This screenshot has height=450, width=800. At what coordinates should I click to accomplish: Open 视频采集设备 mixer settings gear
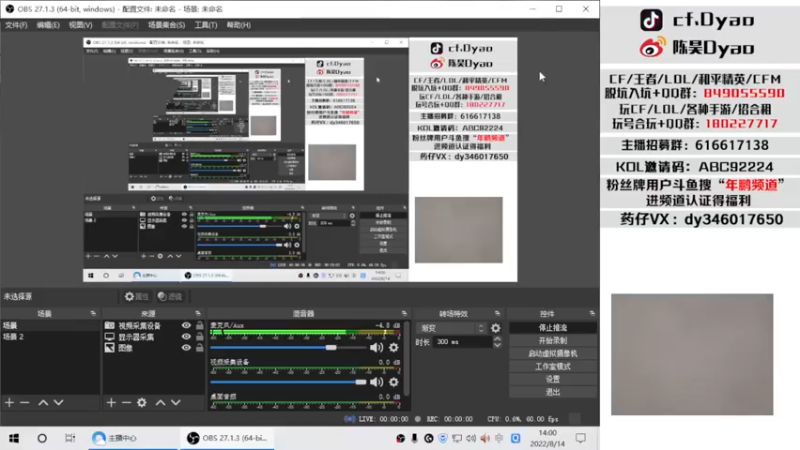point(394,382)
